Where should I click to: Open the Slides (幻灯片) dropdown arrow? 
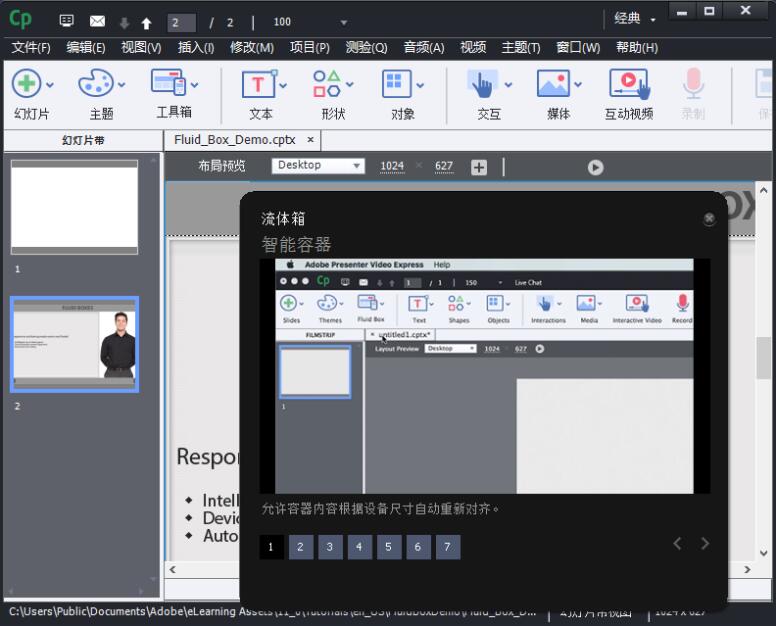(49, 85)
